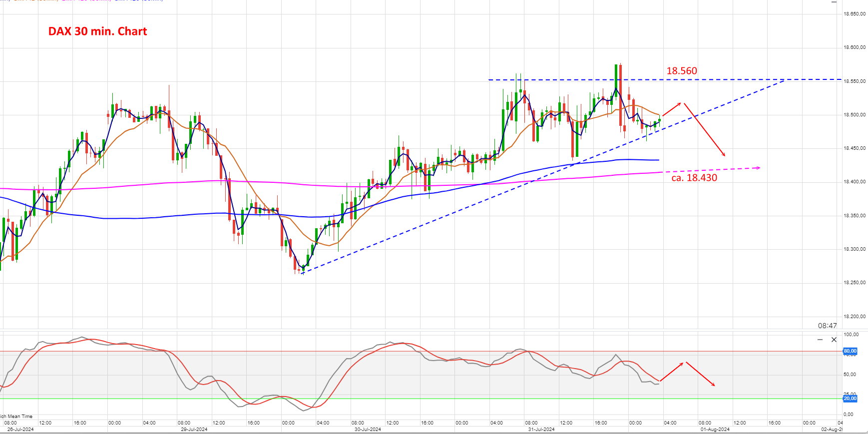Viewport: 868px width, 434px height.
Task: Click the 18.600,00 price axis label
Action: point(855,47)
